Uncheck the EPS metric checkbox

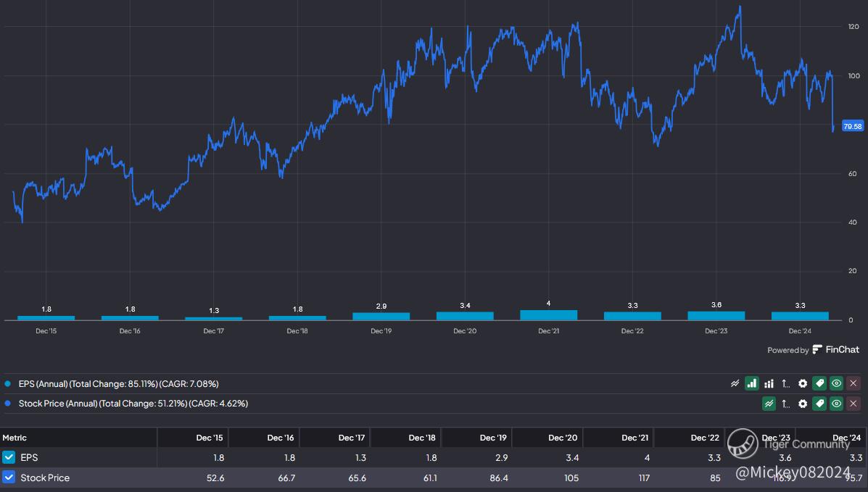pyautogui.click(x=9, y=457)
